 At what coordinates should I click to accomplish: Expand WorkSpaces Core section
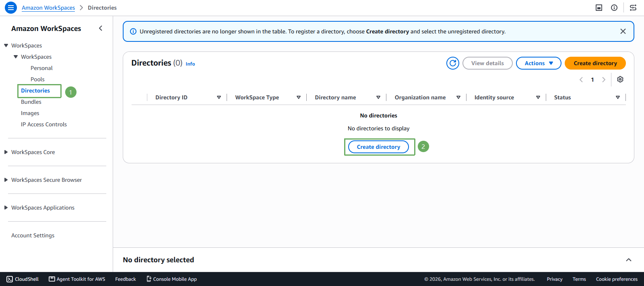point(6,152)
